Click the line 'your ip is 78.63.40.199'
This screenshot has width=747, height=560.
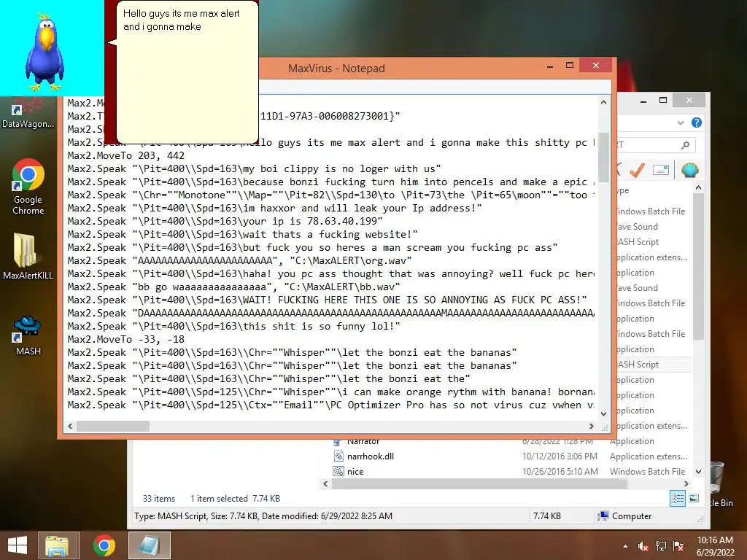tap(225, 222)
